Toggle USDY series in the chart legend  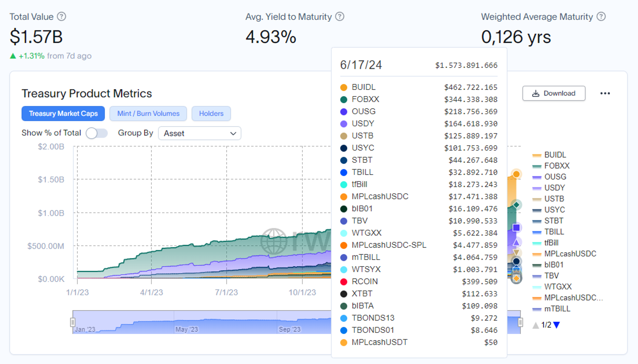click(549, 188)
